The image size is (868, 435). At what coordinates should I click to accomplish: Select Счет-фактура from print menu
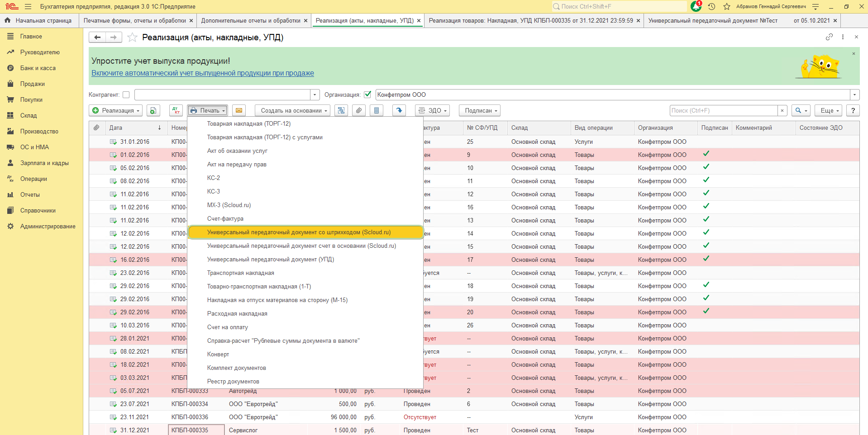coord(305,218)
